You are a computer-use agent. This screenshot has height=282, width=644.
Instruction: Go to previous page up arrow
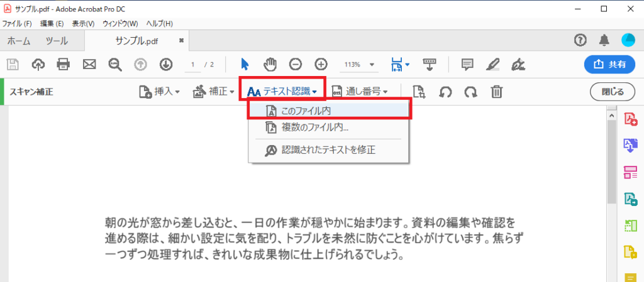click(140, 64)
